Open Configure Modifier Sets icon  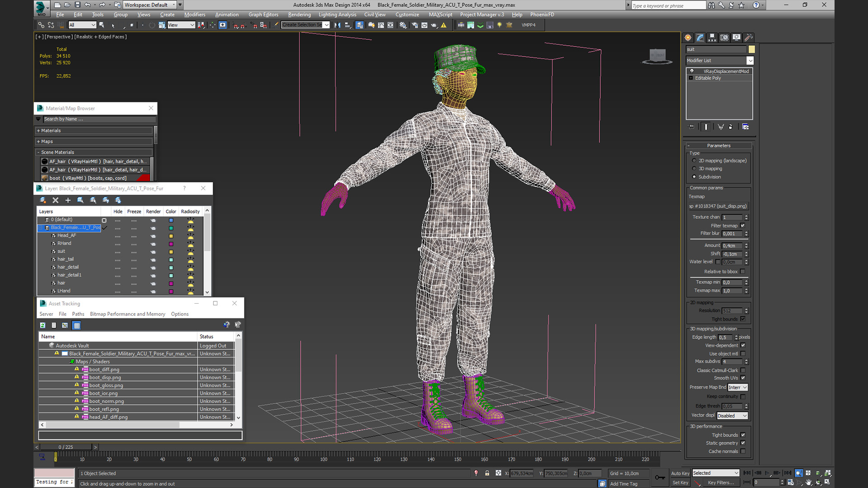[745, 127]
